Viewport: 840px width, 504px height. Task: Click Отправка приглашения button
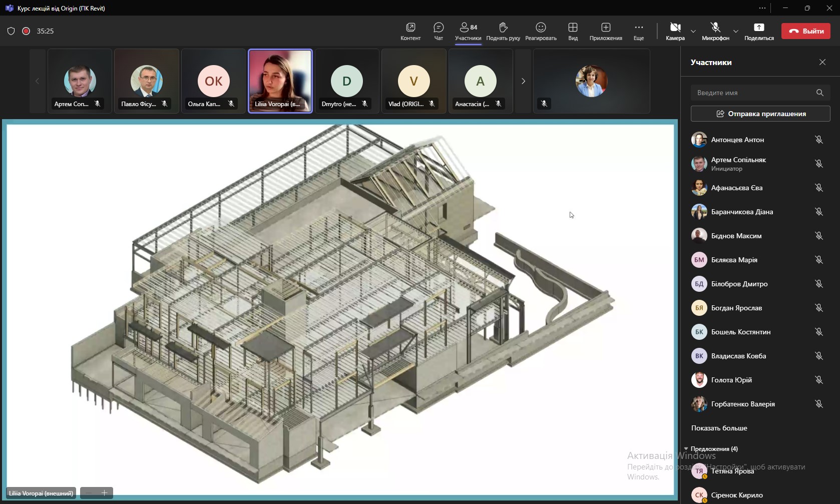pos(760,114)
